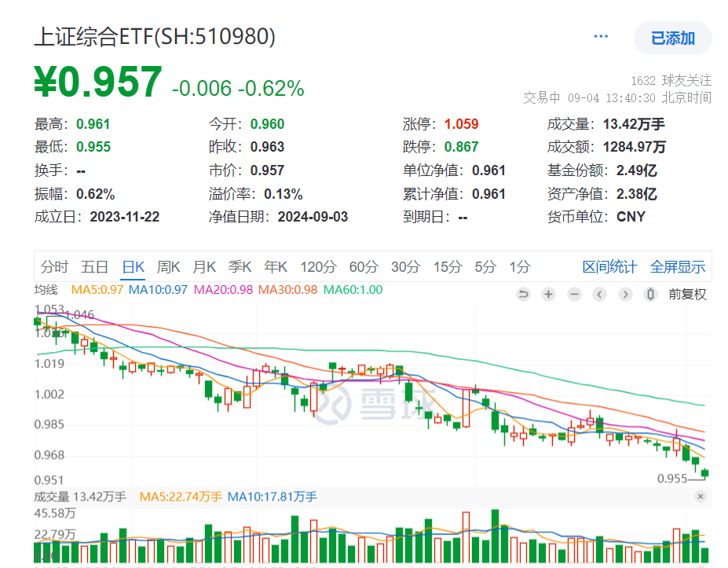Viewport: 728px width, 568px height.
Task: Click the 最高 value 0.961
Action: pyautogui.click(x=93, y=124)
